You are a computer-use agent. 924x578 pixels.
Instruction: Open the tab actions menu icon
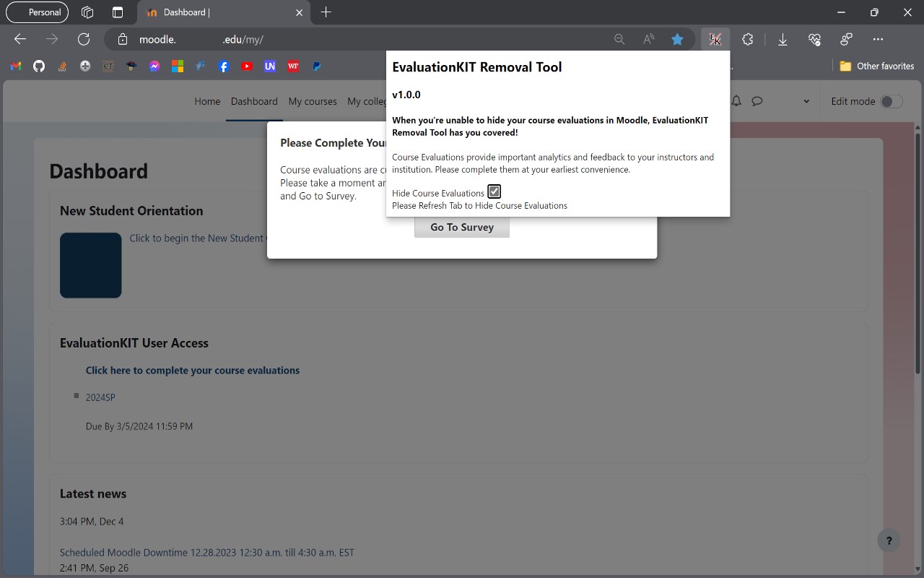pyautogui.click(x=118, y=12)
